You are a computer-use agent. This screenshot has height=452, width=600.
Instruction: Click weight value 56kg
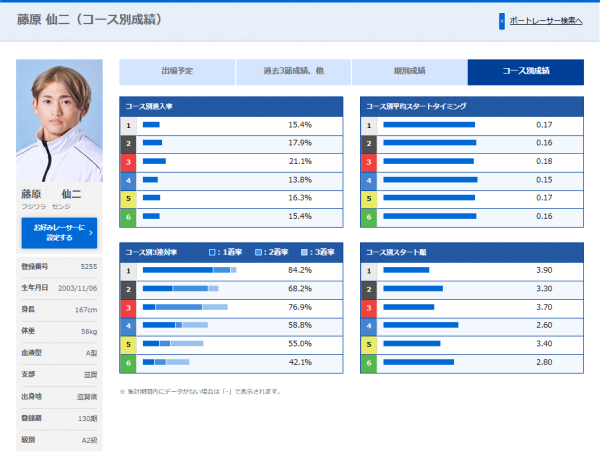pyautogui.click(x=89, y=331)
